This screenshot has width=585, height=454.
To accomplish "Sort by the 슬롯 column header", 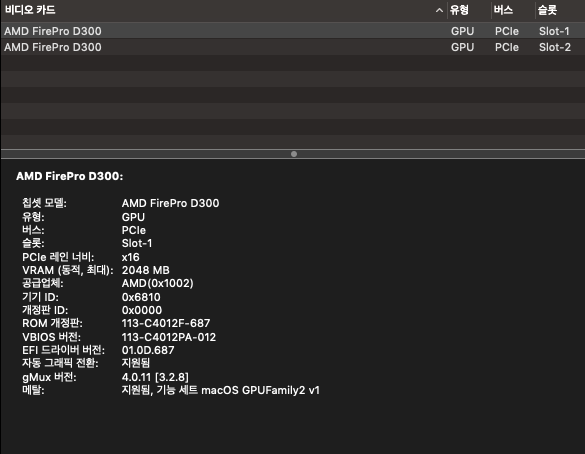I will [x=547, y=10].
